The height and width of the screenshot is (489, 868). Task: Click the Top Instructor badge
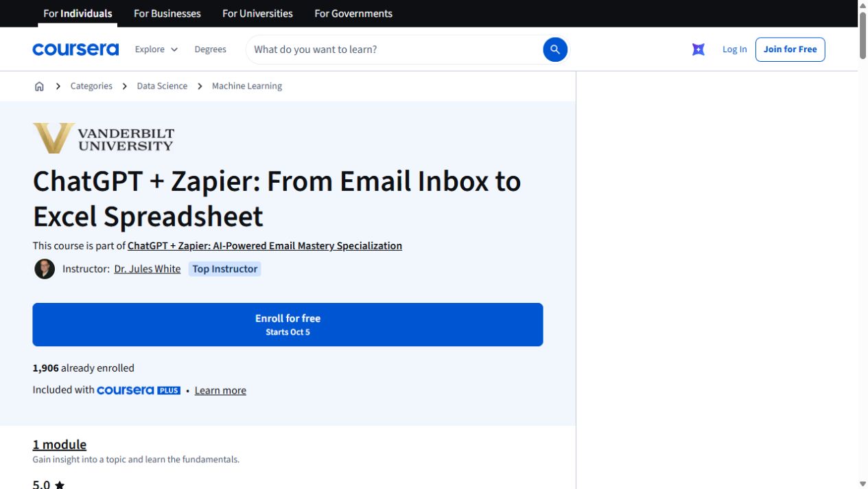click(224, 269)
